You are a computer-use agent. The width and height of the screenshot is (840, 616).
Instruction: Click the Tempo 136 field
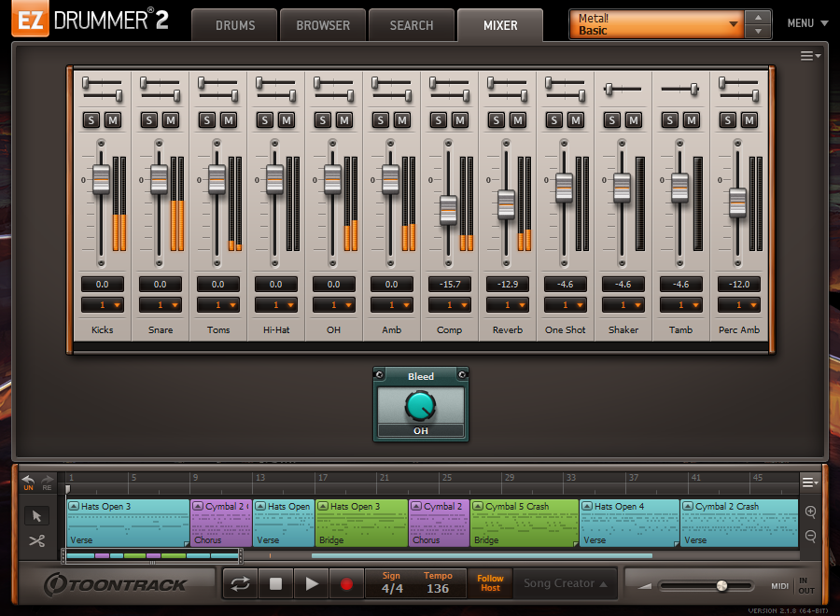(x=438, y=583)
